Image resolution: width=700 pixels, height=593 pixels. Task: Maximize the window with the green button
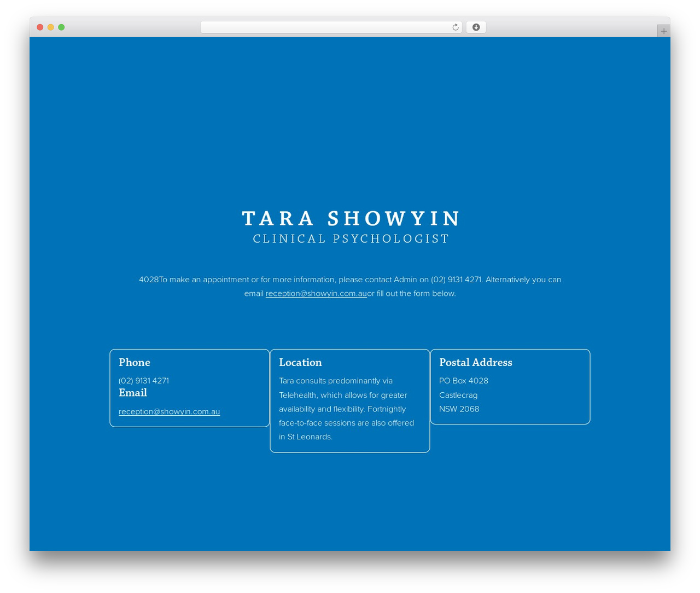61,27
